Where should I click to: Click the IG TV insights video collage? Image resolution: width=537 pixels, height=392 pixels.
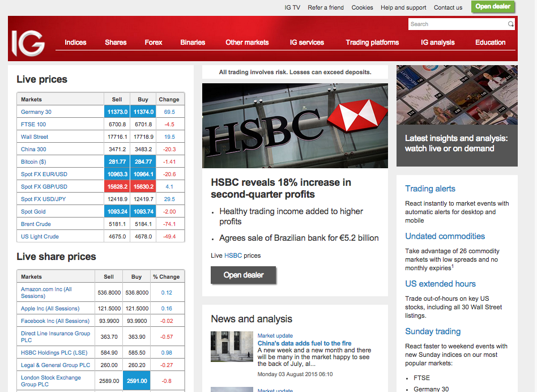(457, 95)
